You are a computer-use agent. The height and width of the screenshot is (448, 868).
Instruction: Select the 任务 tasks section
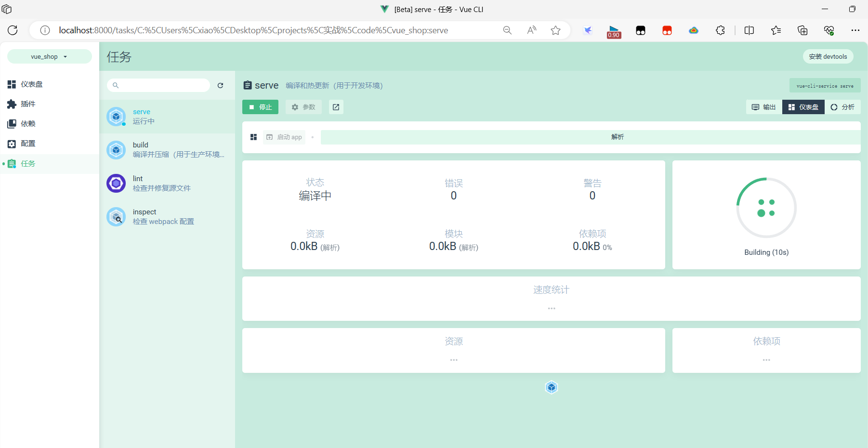point(49,164)
